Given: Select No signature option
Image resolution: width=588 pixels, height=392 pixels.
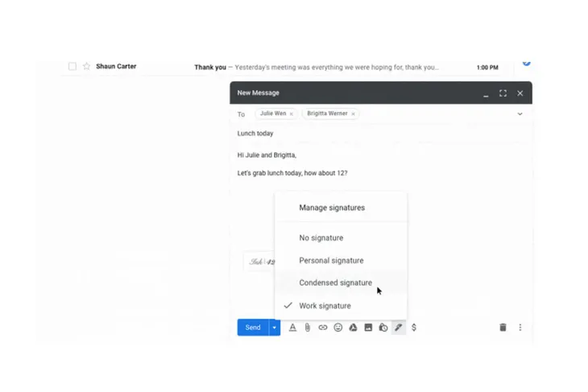Looking at the screenshot, I should 341,238.
